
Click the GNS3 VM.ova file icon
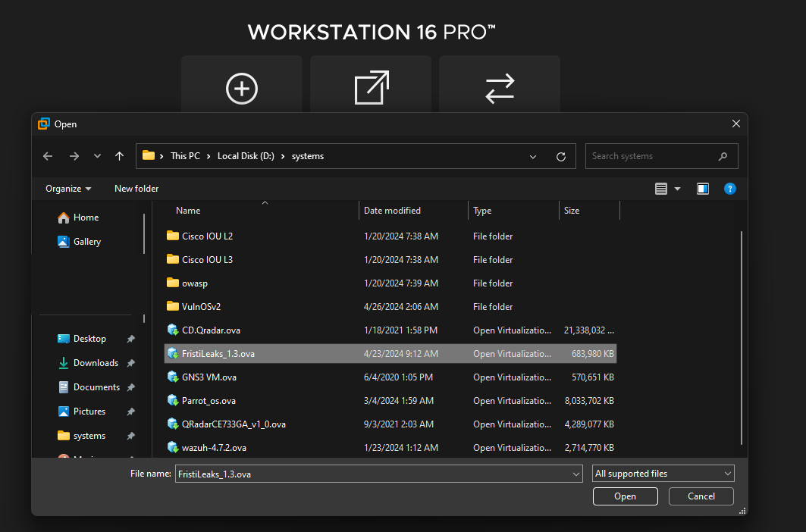173,377
